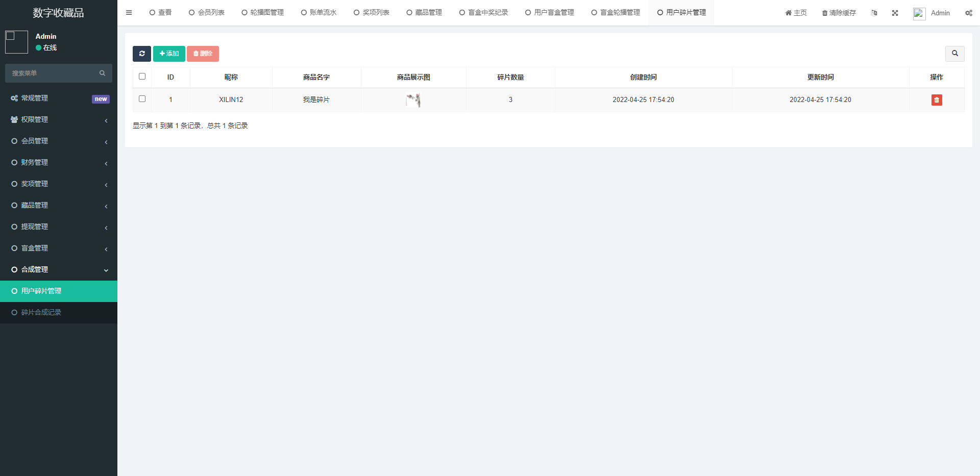Viewport: 980px width, 476px height.
Task: Click the 常规管理 gears icon
Action: point(14,98)
